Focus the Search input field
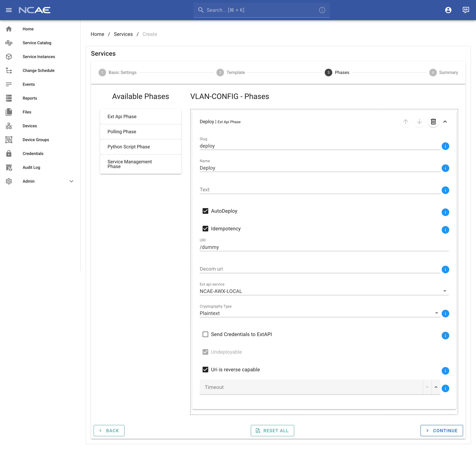The height and width of the screenshot is (449, 476). [261, 10]
